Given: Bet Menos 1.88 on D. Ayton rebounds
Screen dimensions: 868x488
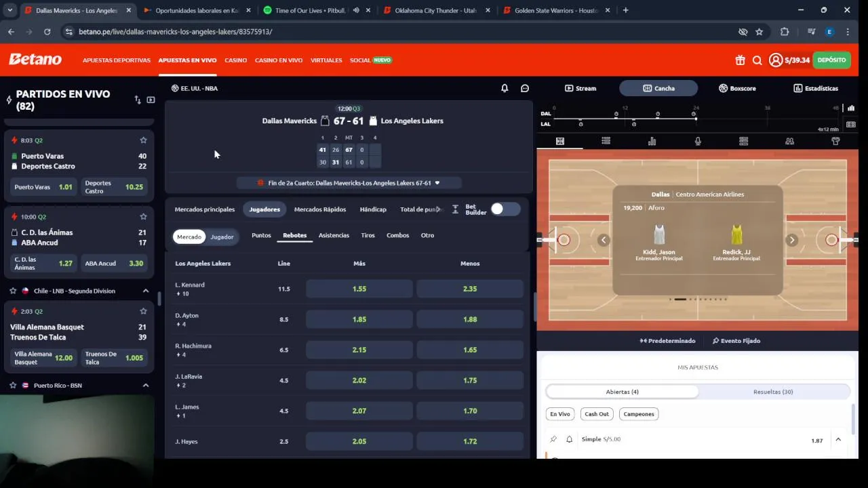Looking at the screenshot, I should (x=470, y=319).
